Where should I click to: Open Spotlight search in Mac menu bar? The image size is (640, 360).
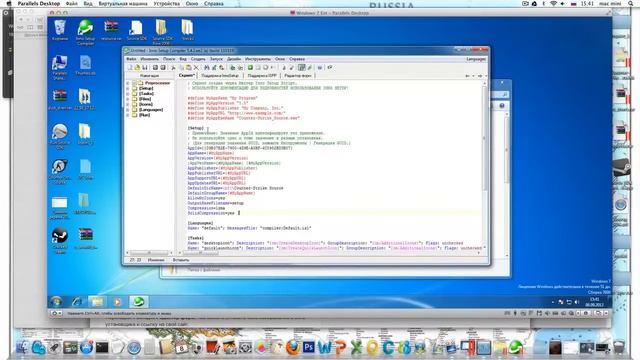(631, 3)
